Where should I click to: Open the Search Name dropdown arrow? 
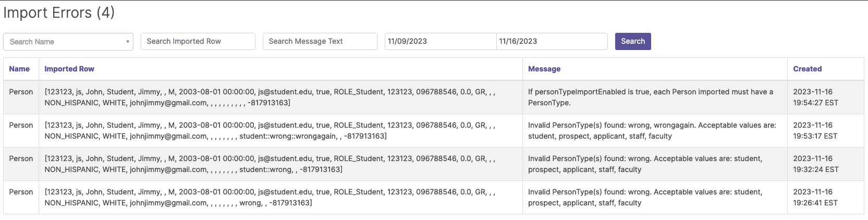[x=127, y=42]
